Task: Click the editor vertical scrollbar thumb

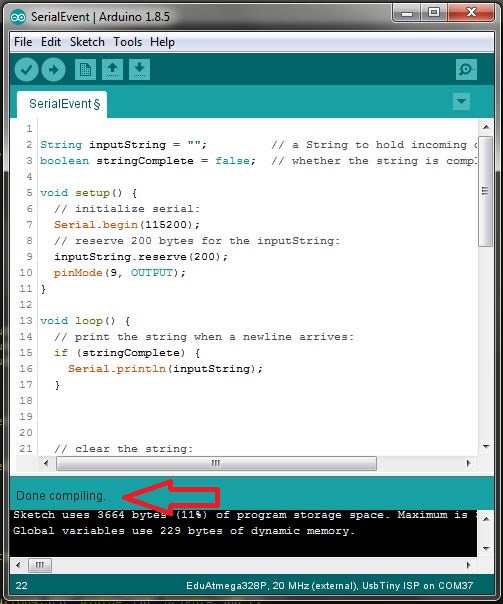Action: (x=486, y=191)
